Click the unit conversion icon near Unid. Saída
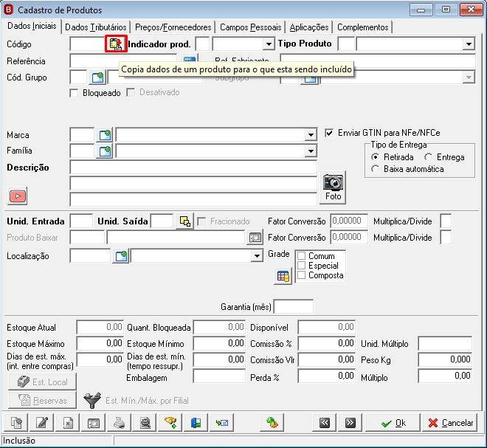The width and height of the screenshot is (487, 448). click(184, 221)
